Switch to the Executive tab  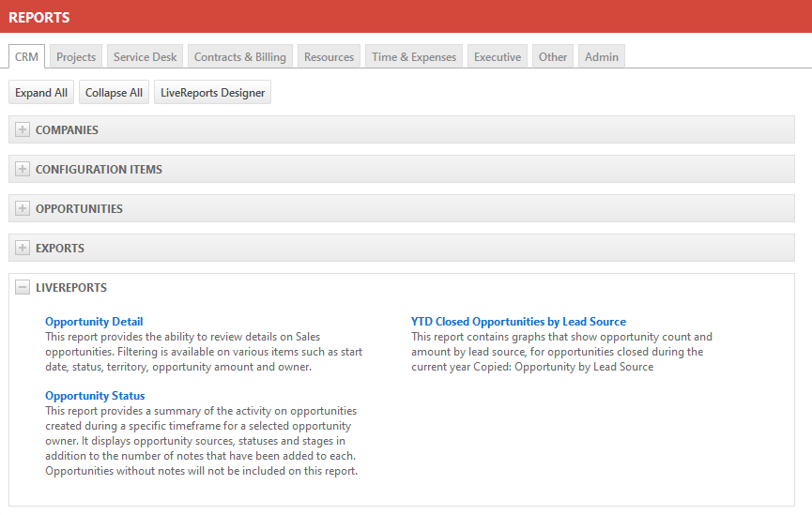[x=498, y=57]
